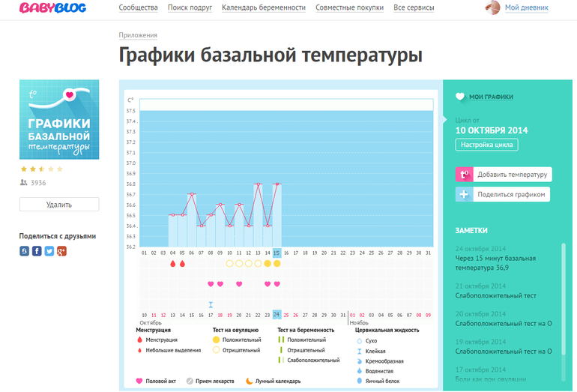Click the heart icon on cycle day 14
577x392 pixels.
point(268,284)
